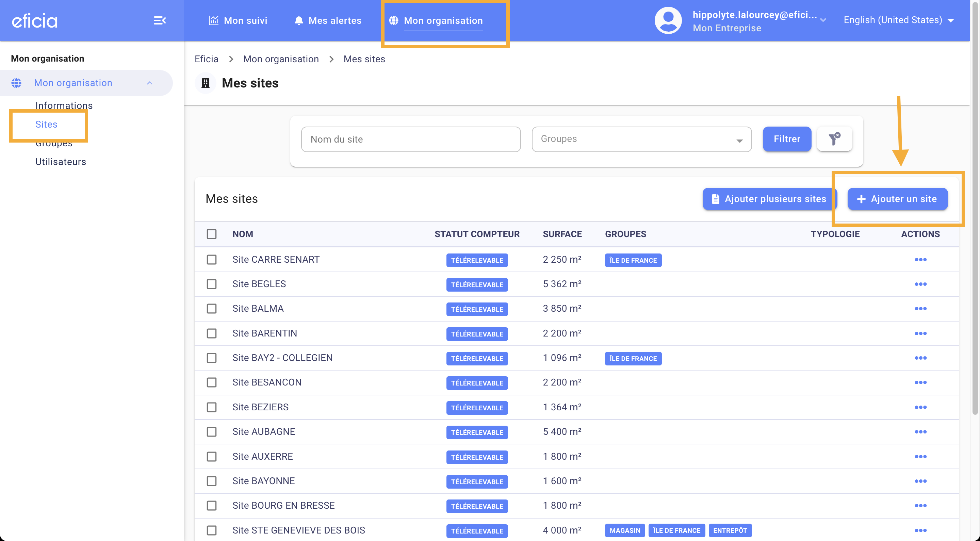Image resolution: width=980 pixels, height=541 pixels.
Task: Click the ÎLE DE FRANCE tag on Site CARRE SENART
Action: click(633, 260)
